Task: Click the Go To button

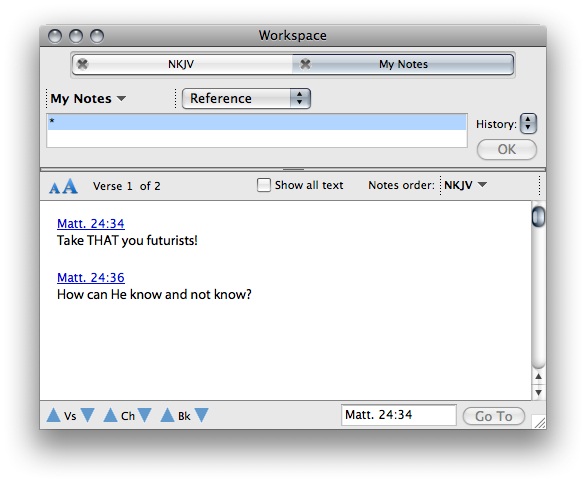Action: [x=494, y=416]
